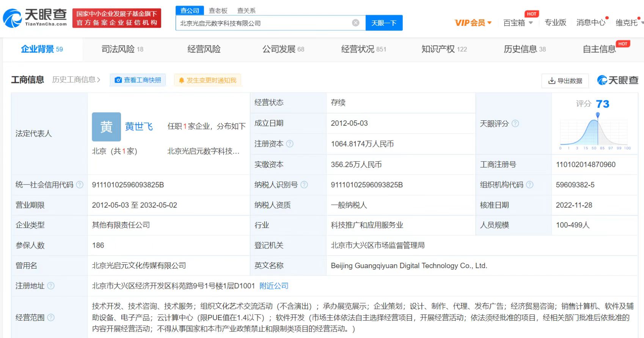Viewport: 644px width, 338px height.
Task: Open legal representative 黄世飞 link
Action: pyautogui.click(x=139, y=126)
